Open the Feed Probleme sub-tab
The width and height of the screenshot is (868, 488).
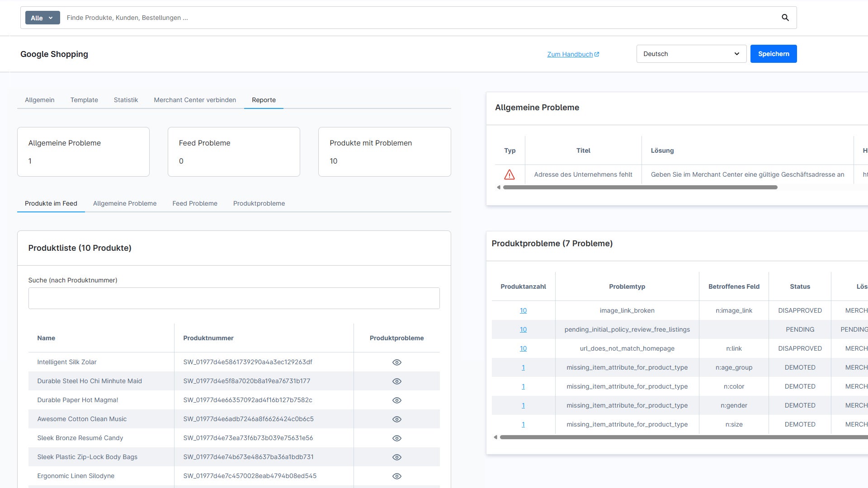tap(195, 203)
